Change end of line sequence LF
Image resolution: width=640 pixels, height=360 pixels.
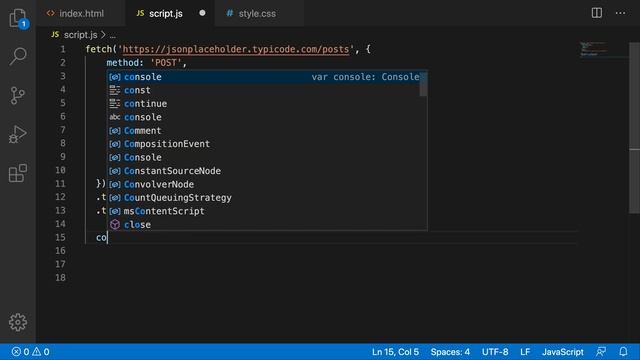[525, 352]
